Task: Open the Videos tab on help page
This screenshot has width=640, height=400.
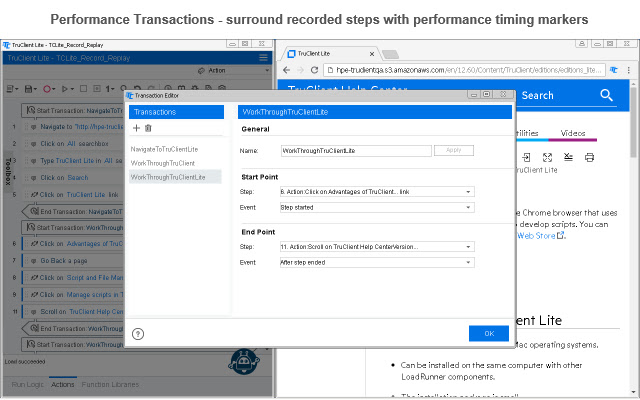Action: 573,133
